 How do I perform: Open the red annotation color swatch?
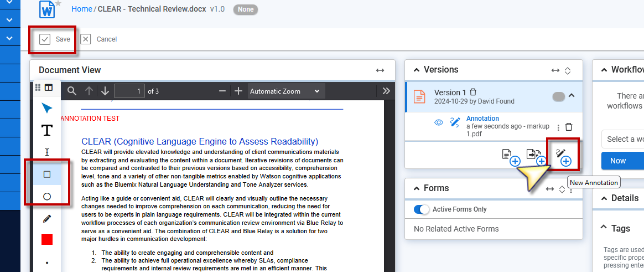click(x=47, y=239)
